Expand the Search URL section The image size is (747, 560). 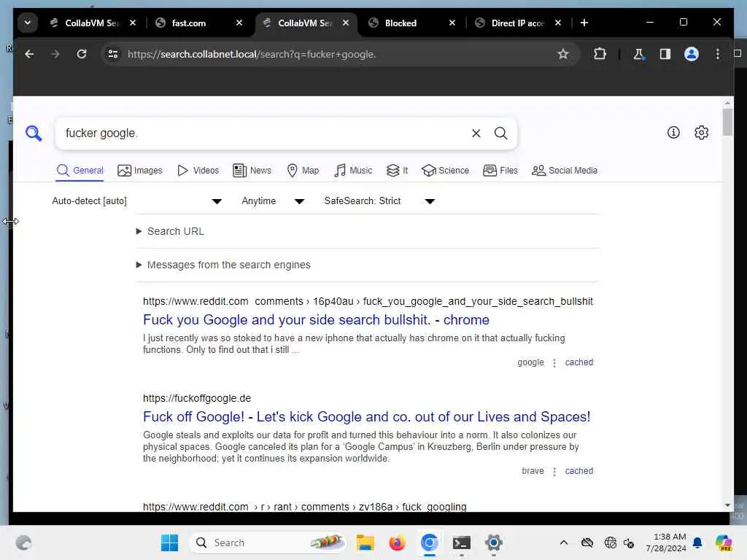click(171, 231)
